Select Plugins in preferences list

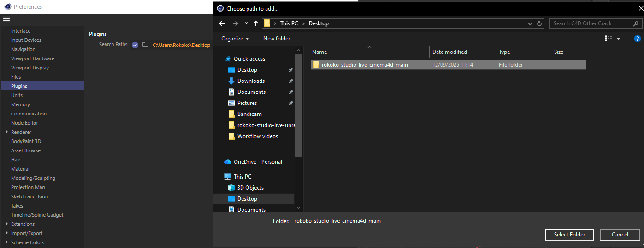[43, 86]
